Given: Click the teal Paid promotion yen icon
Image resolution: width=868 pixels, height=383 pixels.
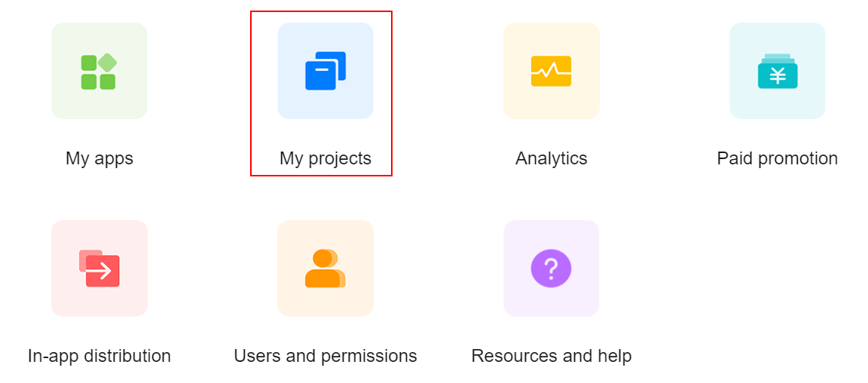Looking at the screenshot, I should 777,72.
